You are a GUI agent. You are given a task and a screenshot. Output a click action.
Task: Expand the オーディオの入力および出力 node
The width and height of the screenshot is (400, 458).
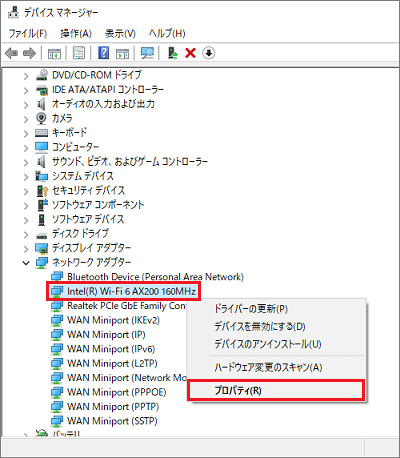click(26, 105)
